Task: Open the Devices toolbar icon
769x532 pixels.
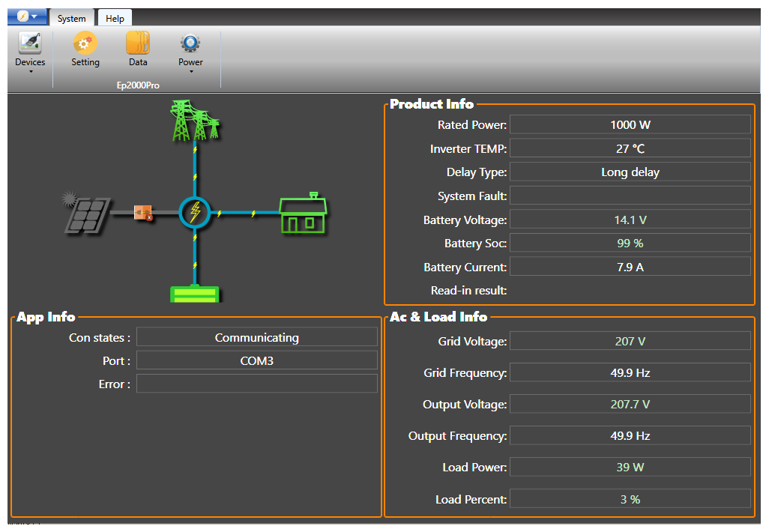Action: (x=30, y=44)
